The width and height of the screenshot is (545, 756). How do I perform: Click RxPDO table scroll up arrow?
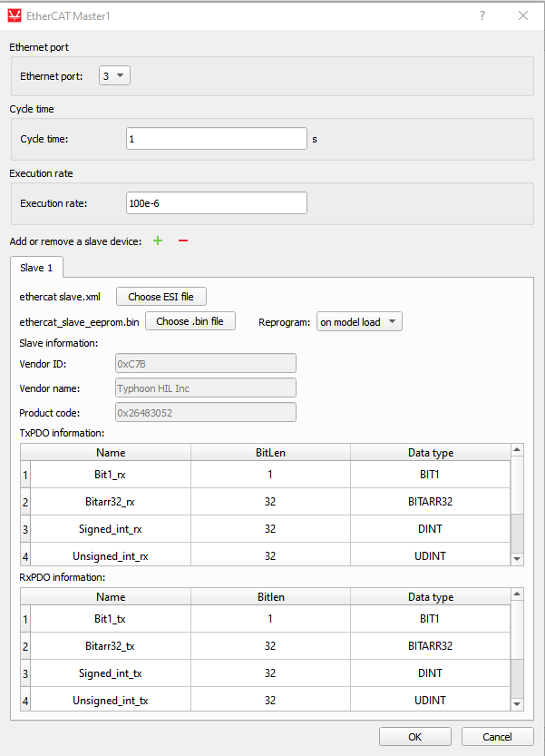tap(517, 594)
